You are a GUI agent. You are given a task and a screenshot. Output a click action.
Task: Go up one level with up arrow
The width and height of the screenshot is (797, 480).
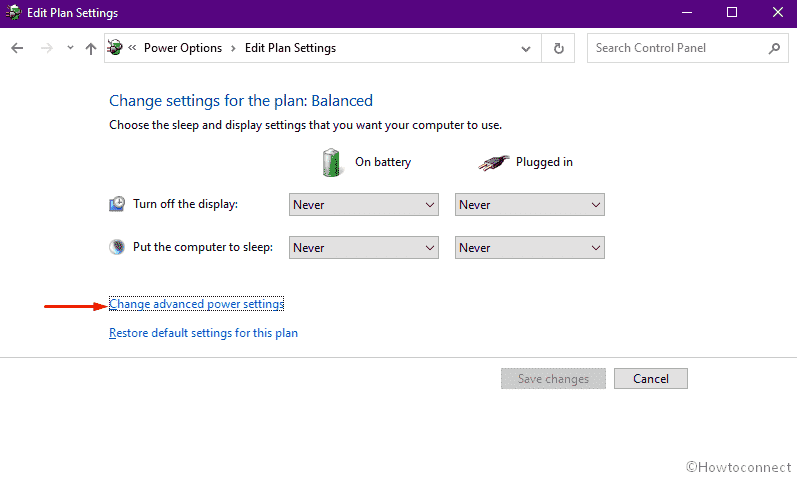tap(90, 48)
